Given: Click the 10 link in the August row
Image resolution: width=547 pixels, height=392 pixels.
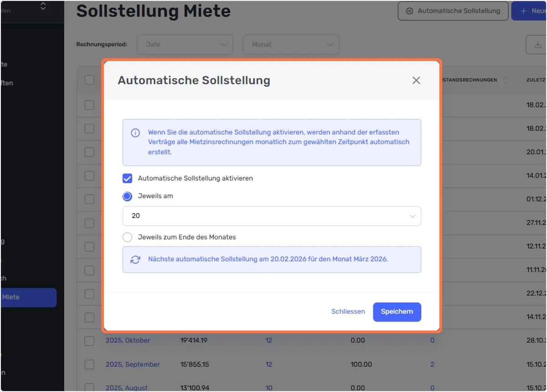Looking at the screenshot, I should click(269, 388).
